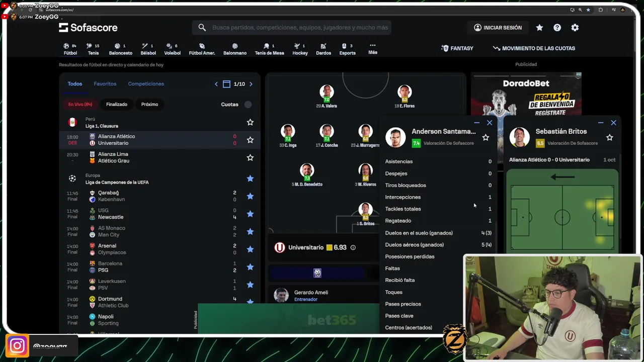644x362 pixels.
Task: Select the Tenis de Mesa icon
Action: coord(269,49)
